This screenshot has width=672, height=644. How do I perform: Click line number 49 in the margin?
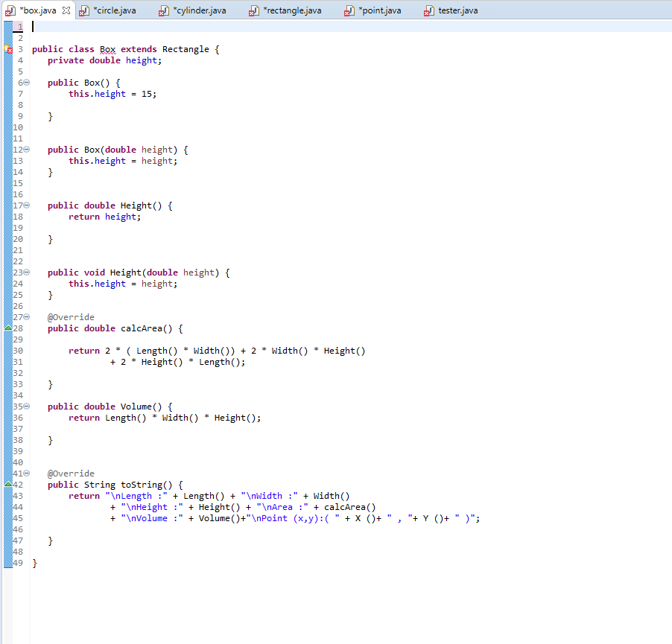click(19, 563)
